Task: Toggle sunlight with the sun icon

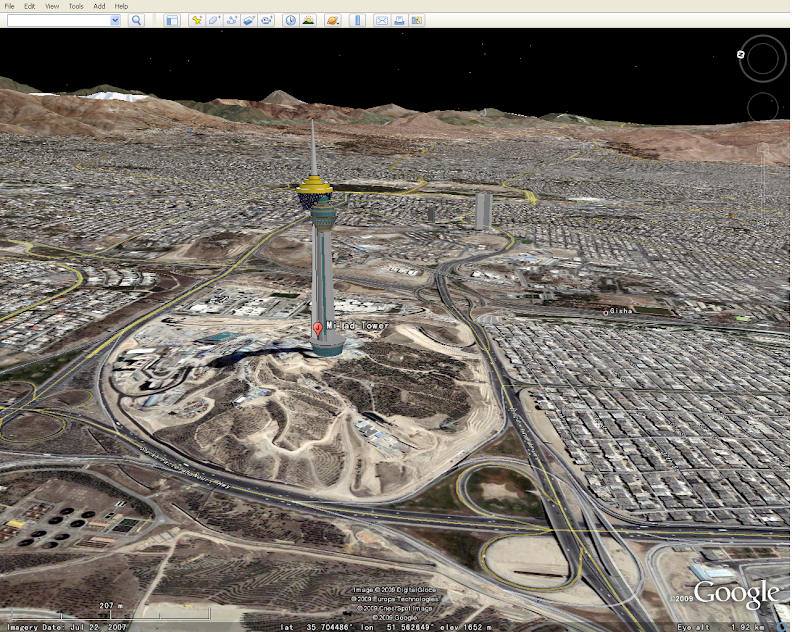Action: 308,20
